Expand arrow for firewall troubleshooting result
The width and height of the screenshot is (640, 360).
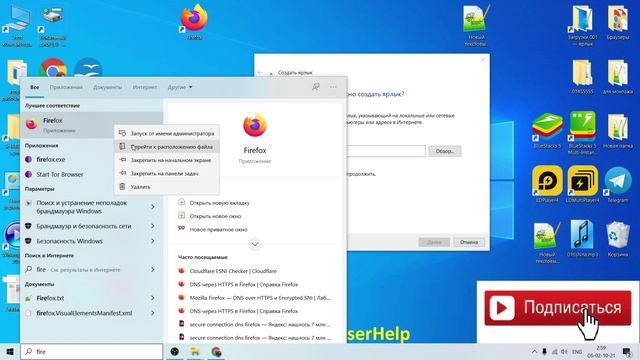(x=153, y=207)
